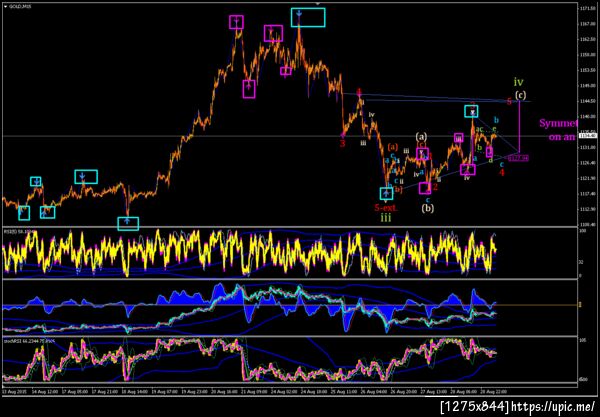600x417 pixels.
Task: Click the RSI(8) indicator label
Action: point(19,231)
